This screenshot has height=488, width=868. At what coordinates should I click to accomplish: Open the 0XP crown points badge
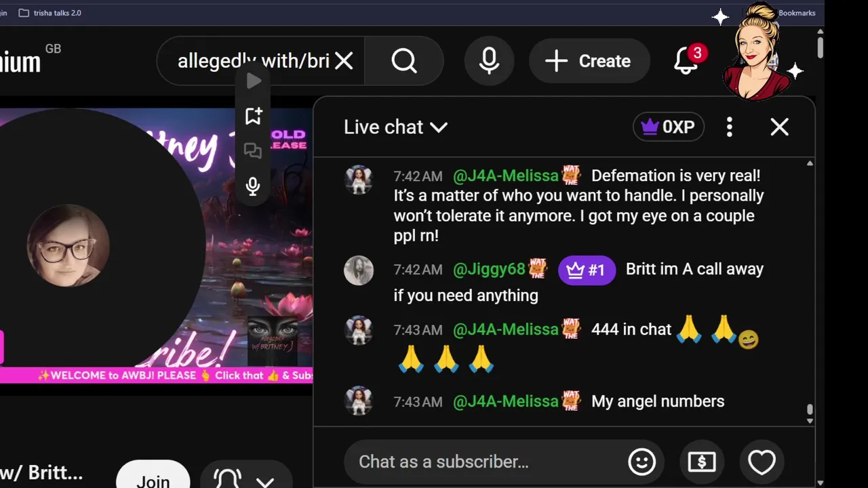click(669, 127)
